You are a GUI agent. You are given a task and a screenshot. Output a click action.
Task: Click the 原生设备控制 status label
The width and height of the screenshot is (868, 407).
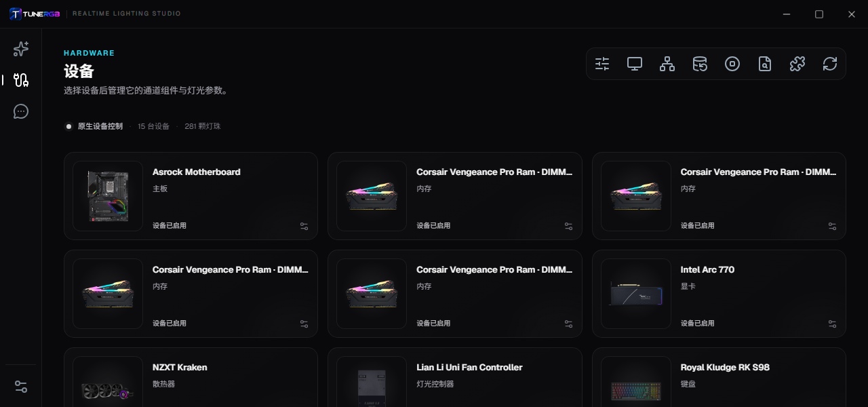pyautogui.click(x=100, y=126)
